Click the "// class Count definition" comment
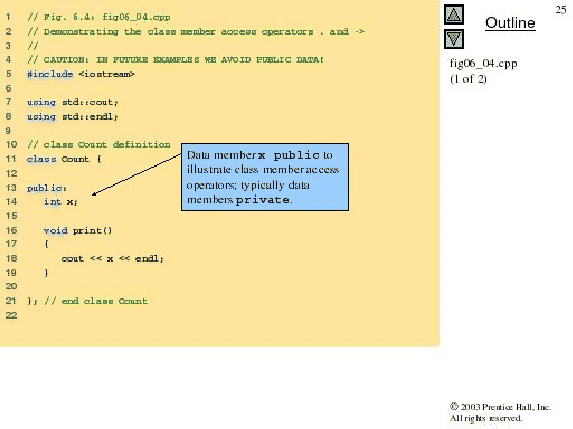 (99, 145)
